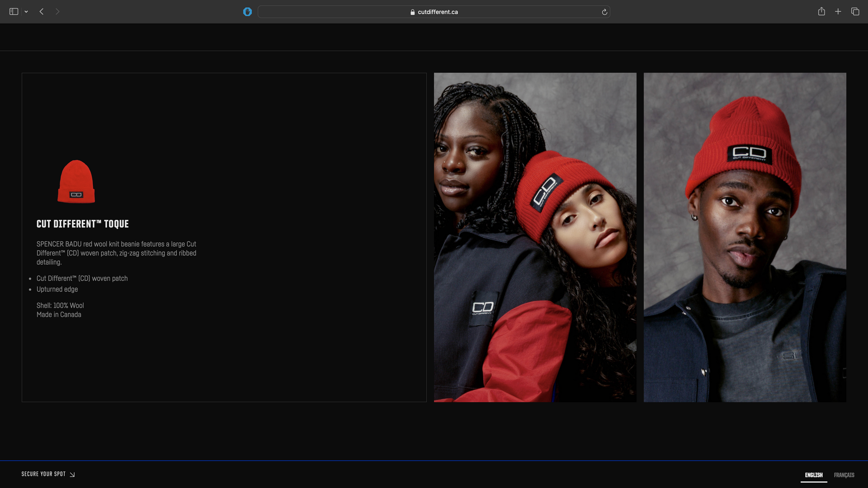Screen dimensions: 868x488
Task: Toggle the Safari sidebar panel
Action: pyautogui.click(x=13, y=12)
